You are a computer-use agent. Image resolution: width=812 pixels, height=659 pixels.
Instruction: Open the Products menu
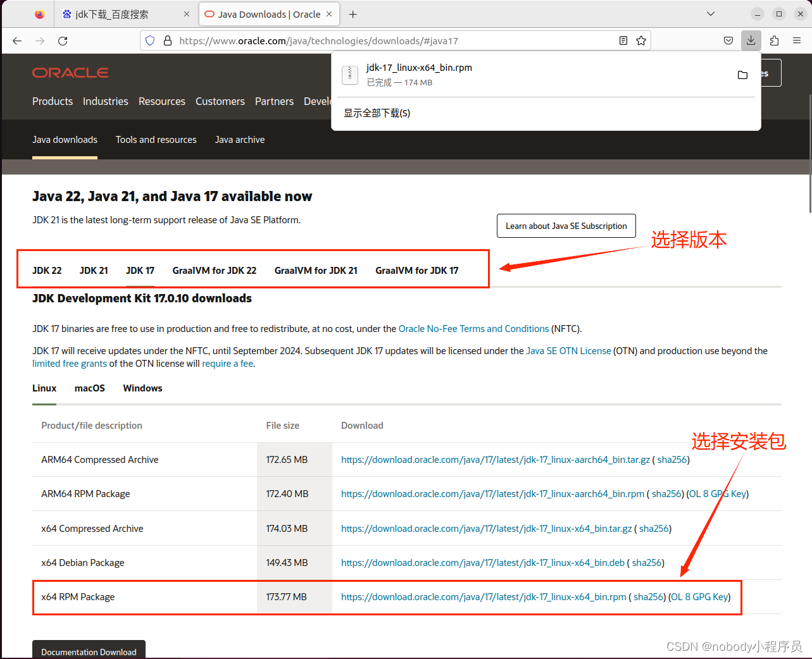(x=53, y=101)
